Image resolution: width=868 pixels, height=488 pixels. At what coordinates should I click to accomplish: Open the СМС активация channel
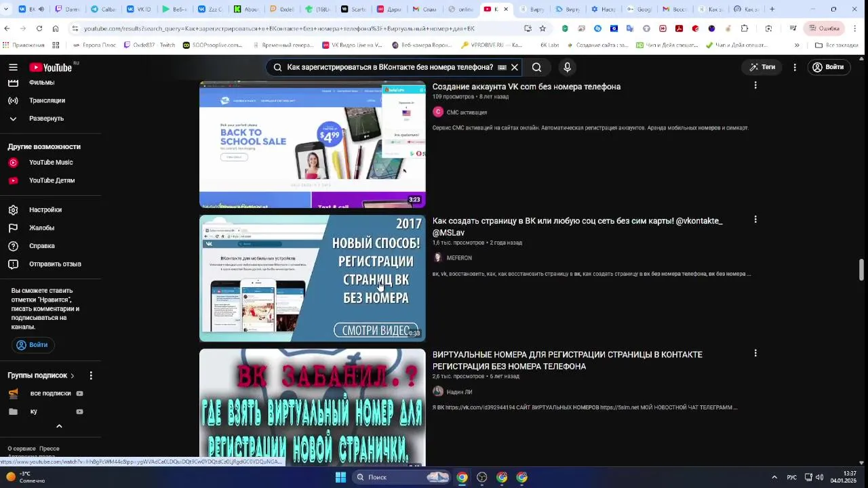tap(467, 113)
